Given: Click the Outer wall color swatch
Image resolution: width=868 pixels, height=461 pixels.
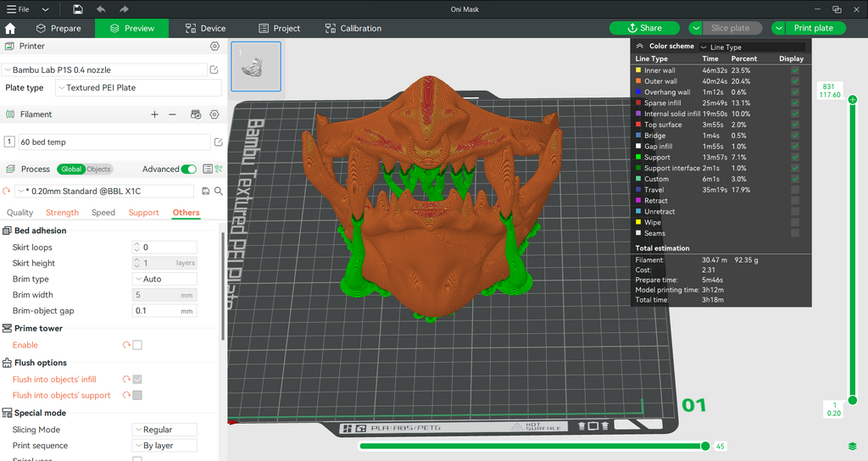Looking at the screenshot, I should (638, 81).
